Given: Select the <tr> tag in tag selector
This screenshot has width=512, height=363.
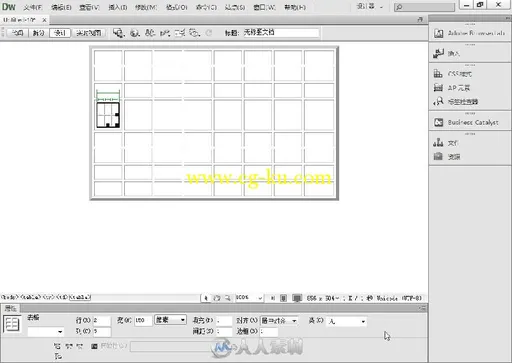Looking at the screenshot, I should (x=49, y=297).
